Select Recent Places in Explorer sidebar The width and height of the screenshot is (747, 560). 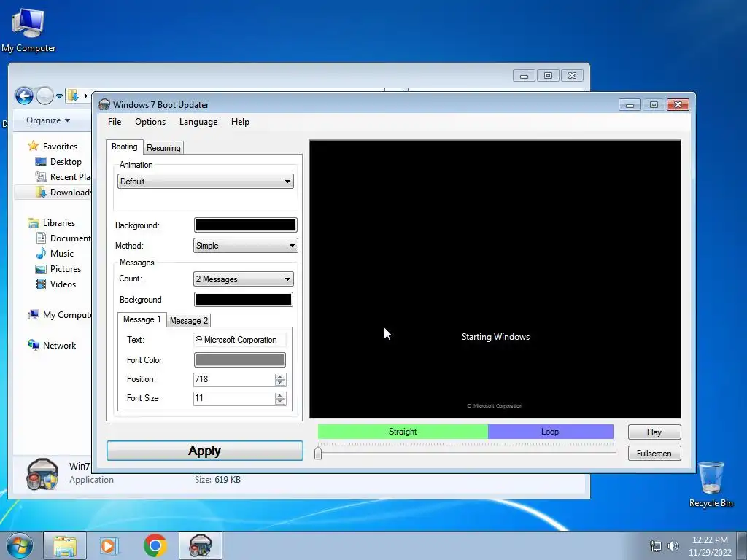[x=63, y=176]
